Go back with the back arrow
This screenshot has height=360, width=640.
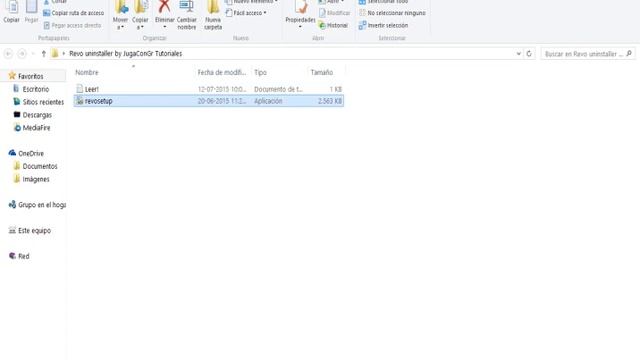tap(8, 53)
